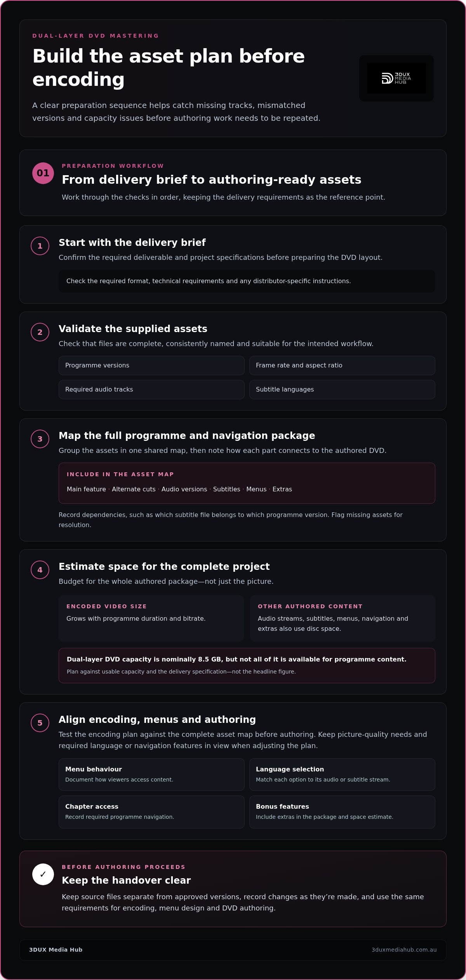Select the Chapter access card
Screen dimensions: 466x980
pos(151,812)
